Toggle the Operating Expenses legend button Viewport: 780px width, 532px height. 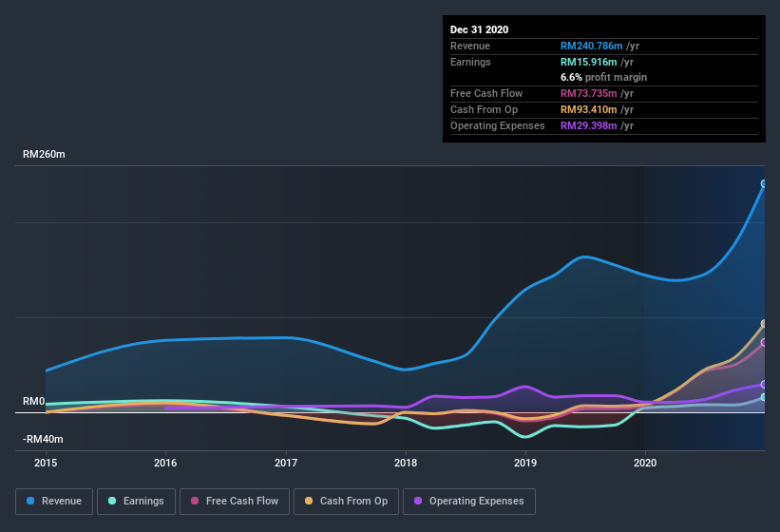[469, 502]
